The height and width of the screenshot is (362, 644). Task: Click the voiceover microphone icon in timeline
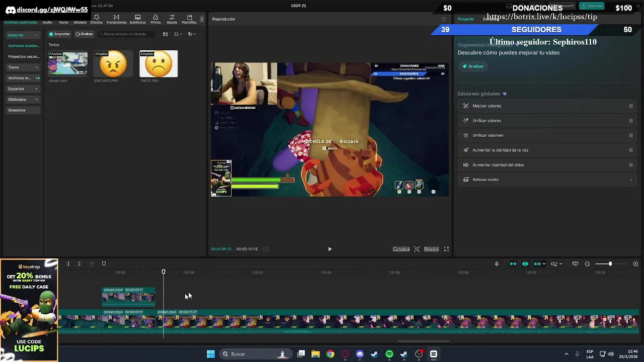[497, 264]
